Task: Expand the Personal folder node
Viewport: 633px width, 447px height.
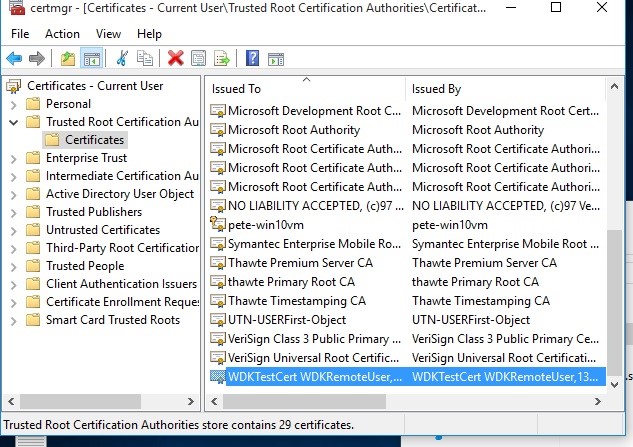Action: click(12, 104)
